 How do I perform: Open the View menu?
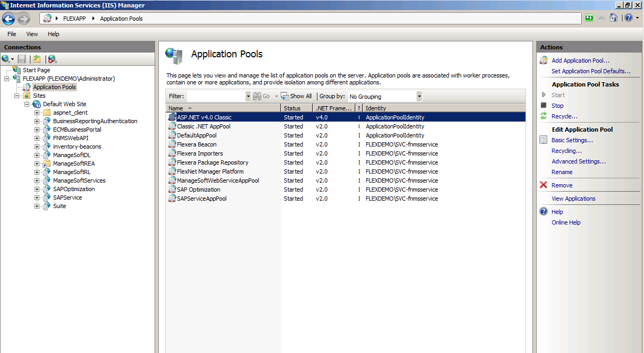pyautogui.click(x=32, y=34)
